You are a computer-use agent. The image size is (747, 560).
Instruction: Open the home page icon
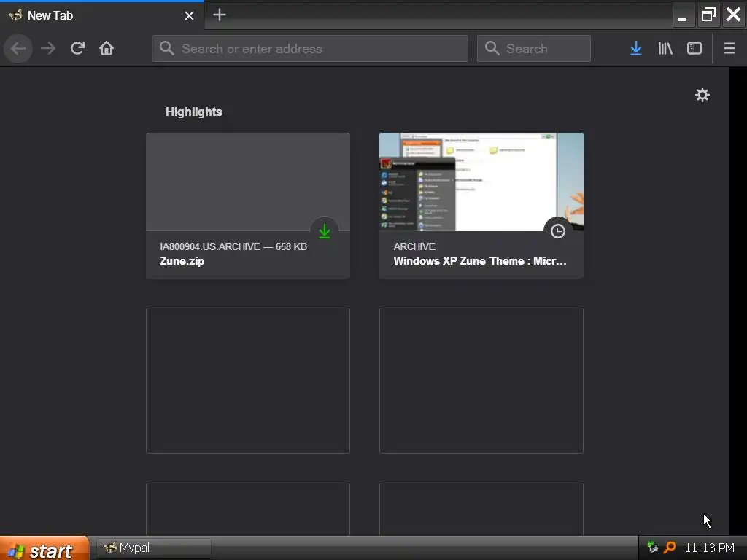tap(107, 48)
